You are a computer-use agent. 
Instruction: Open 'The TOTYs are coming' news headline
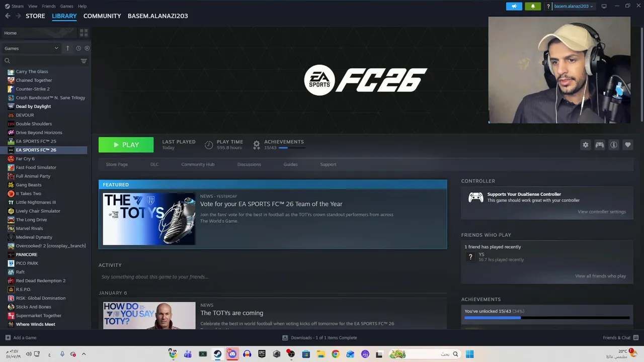click(x=231, y=313)
